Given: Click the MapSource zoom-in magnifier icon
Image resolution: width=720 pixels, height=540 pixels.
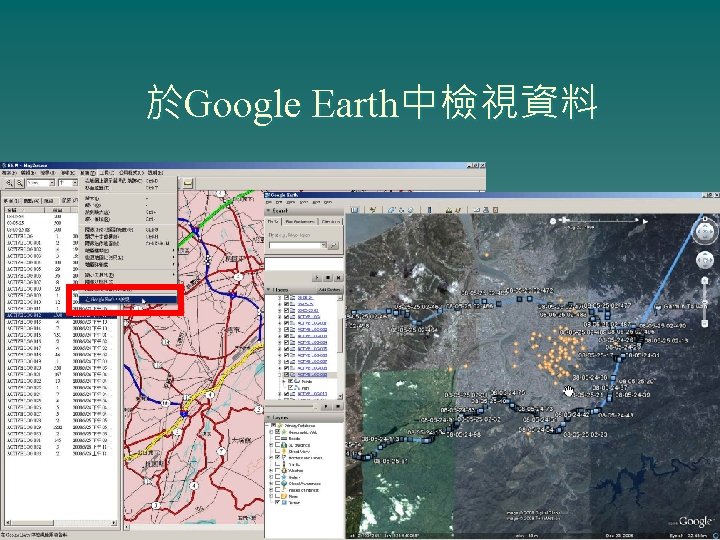Looking at the screenshot, I should [x=9, y=183].
